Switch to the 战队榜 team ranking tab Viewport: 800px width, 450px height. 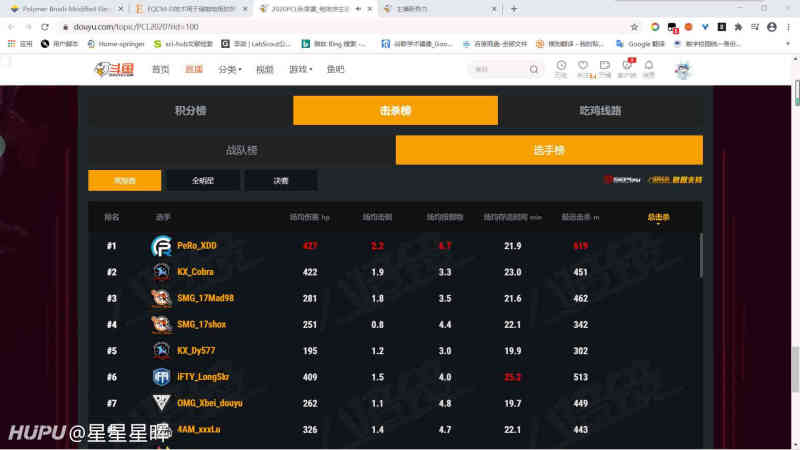tap(242, 151)
